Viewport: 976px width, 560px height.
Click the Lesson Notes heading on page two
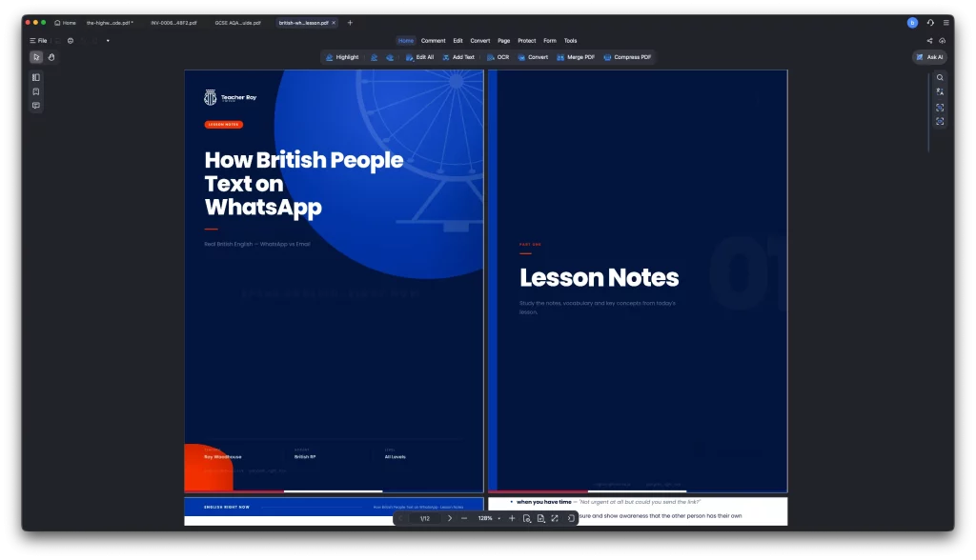pyautogui.click(x=599, y=277)
